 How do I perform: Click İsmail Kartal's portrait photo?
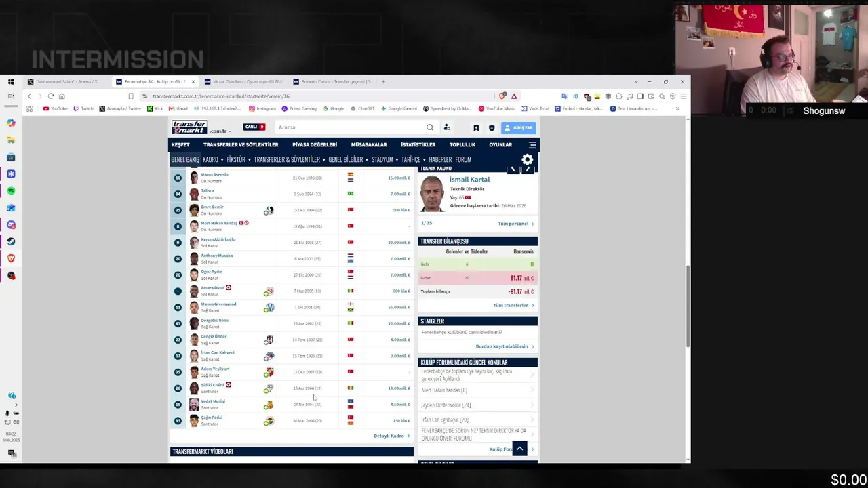tap(432, 194)
